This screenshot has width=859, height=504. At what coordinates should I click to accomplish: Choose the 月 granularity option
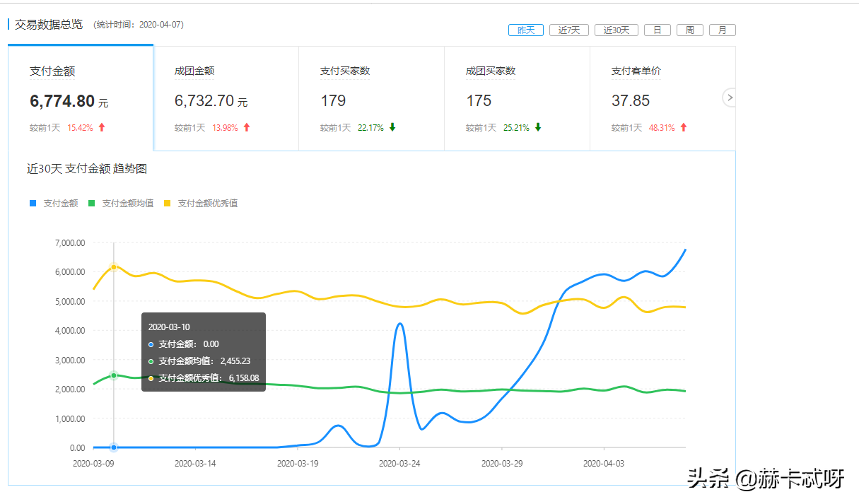pyautogui.click(x=723, y=30)
